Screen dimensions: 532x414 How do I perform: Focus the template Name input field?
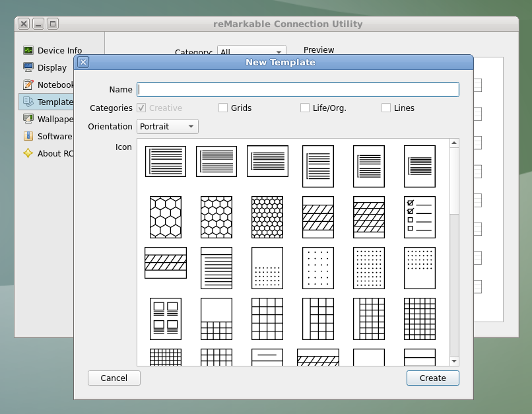[298, 90]
